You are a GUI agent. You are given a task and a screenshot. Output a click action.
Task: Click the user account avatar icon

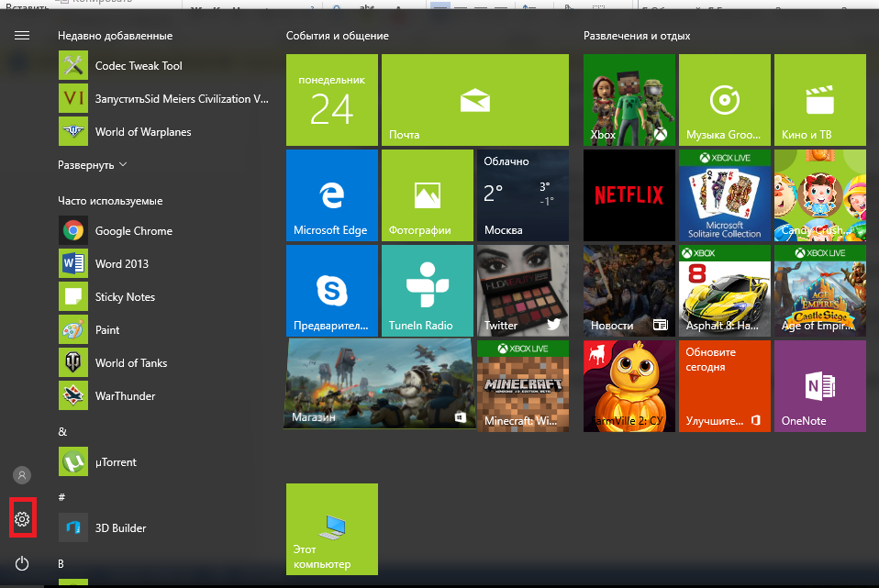point(22,475)
